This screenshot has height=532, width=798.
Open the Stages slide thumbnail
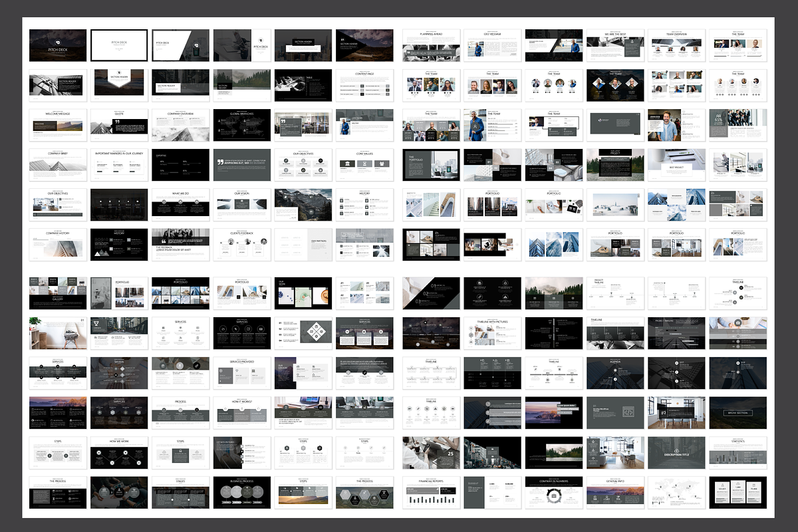pyautogui.click(x=180, y=493)
